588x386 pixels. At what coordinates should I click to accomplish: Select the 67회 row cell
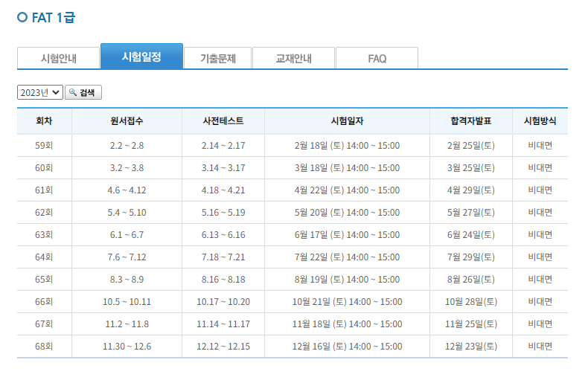44,324
